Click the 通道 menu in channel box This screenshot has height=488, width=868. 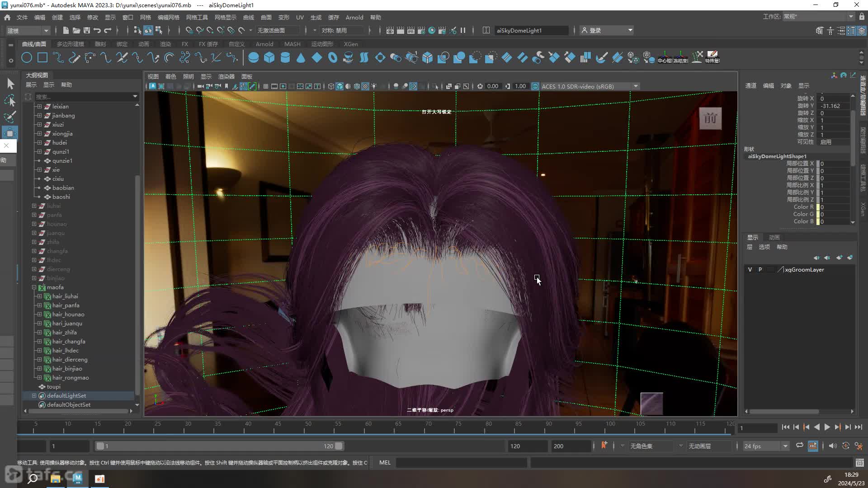[750, 85]
